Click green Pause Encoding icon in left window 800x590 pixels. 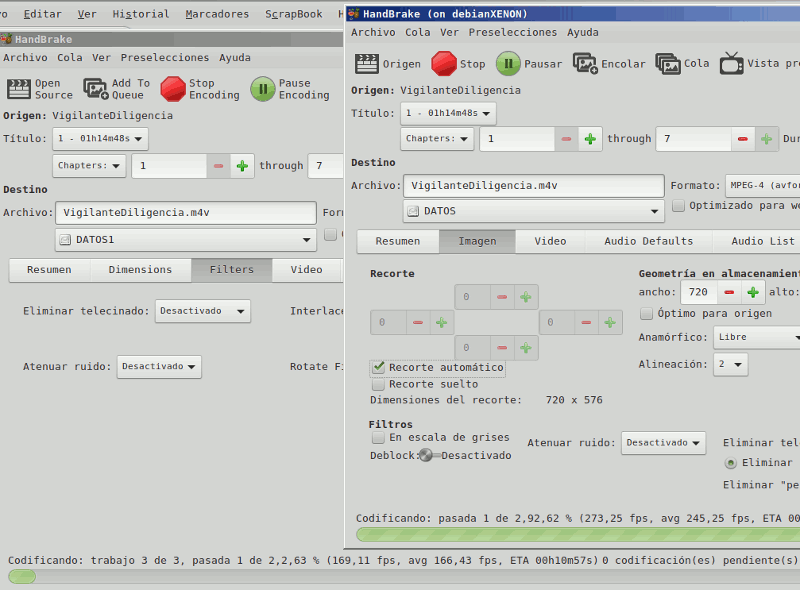click(263, 89)
